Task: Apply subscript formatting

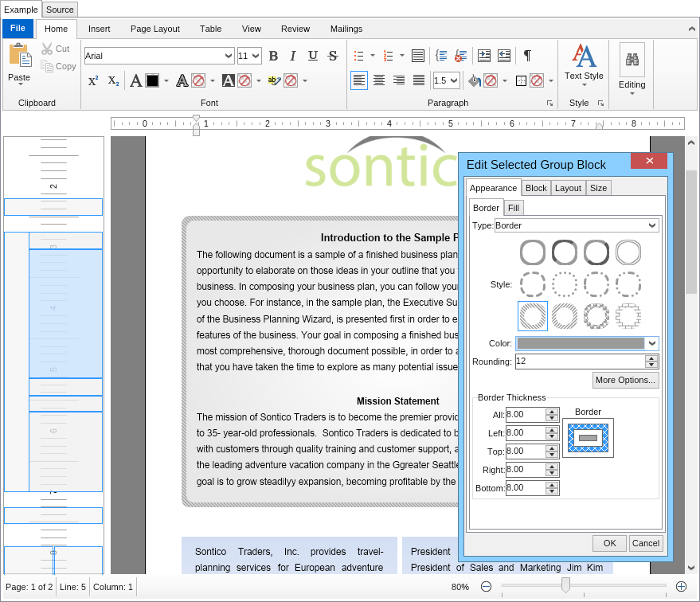Action: point(113,80)
